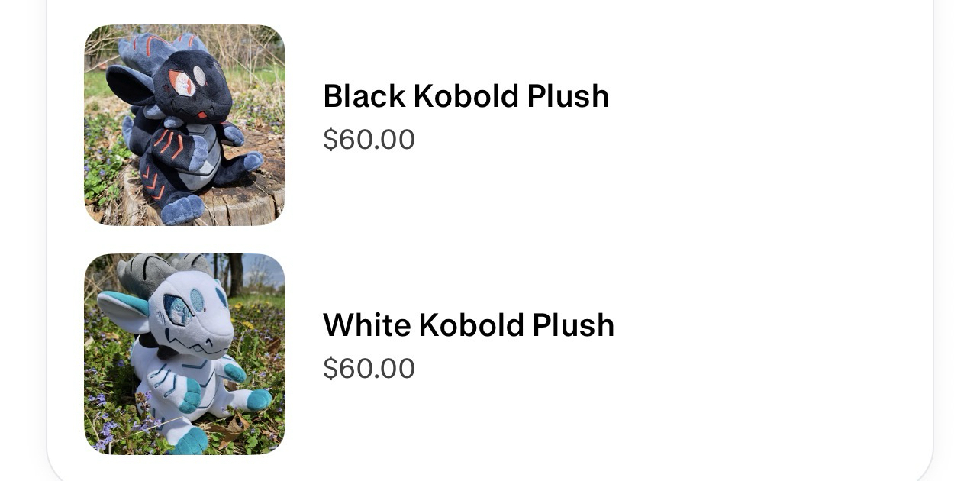Viewport: 980px width, 481px height.
Task: Click the word "White" in the second title
Action: coord(366,325)
